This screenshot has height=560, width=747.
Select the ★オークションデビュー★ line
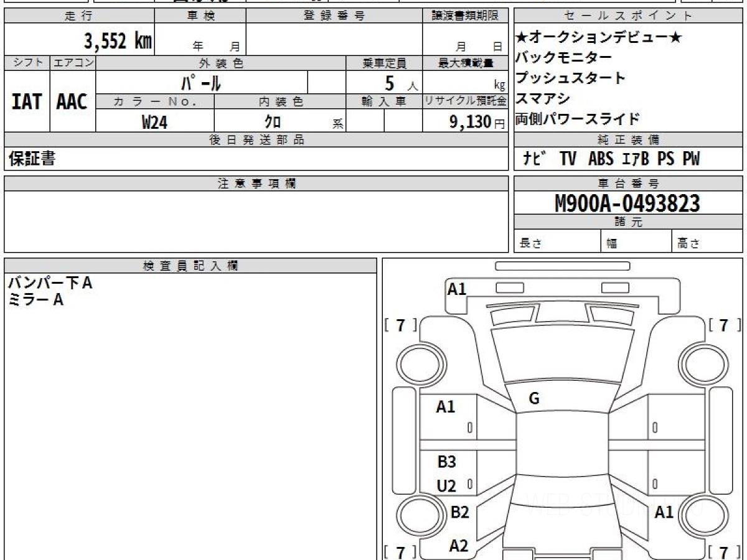pos(599,38)
